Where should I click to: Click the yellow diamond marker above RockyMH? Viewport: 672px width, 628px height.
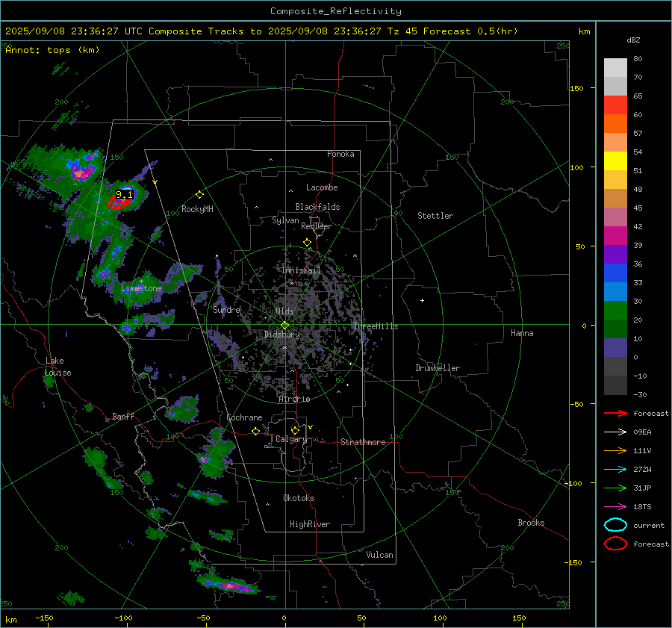click(x=199, y=195)
